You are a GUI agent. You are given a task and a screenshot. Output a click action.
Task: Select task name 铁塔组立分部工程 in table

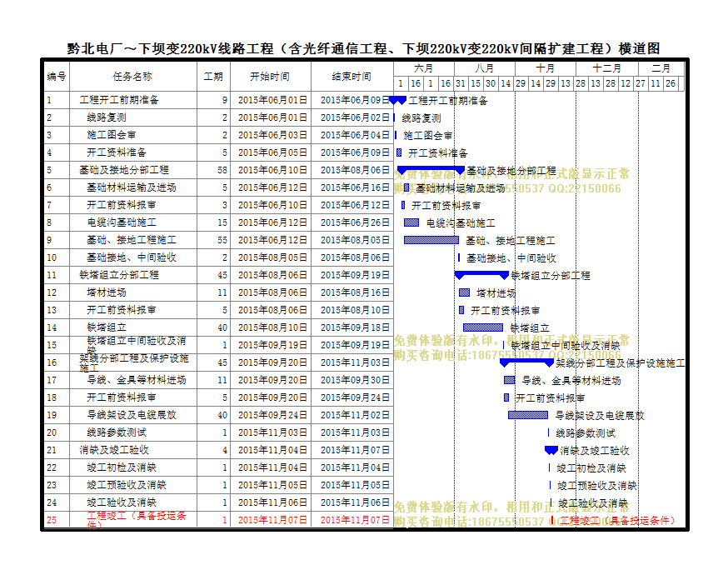point(119,275)
